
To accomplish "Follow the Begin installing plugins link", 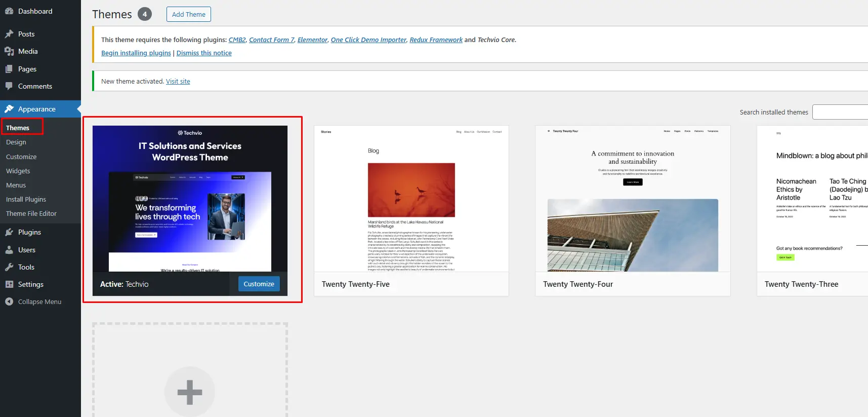I will [136, 53].
